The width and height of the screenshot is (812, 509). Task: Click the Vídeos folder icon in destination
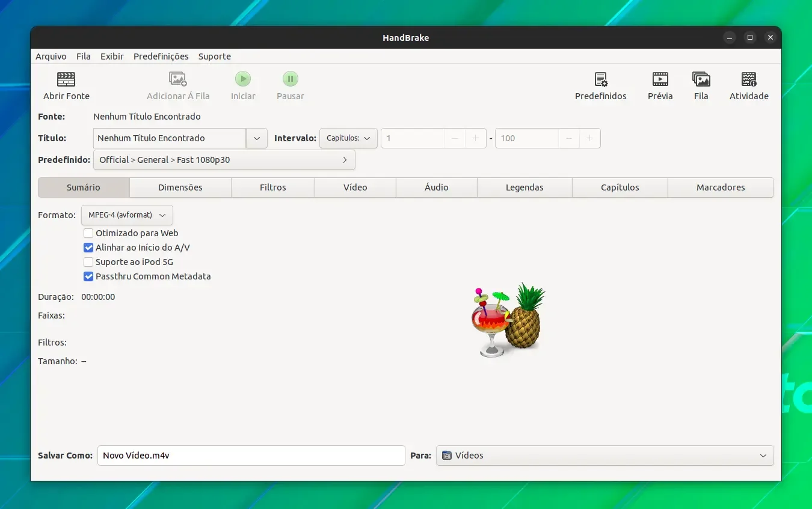pos(446,456)
